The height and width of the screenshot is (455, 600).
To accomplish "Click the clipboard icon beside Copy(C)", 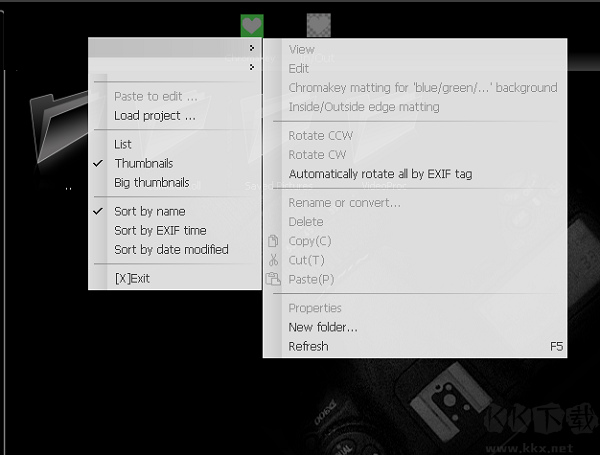I will 273,241.
